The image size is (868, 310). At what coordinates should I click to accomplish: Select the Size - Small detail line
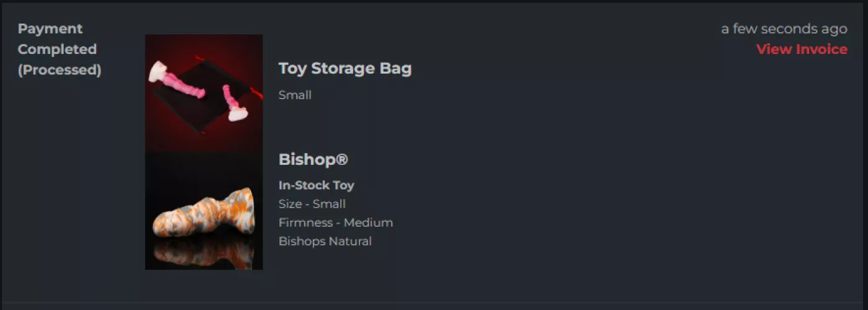(x=312, y=204)
